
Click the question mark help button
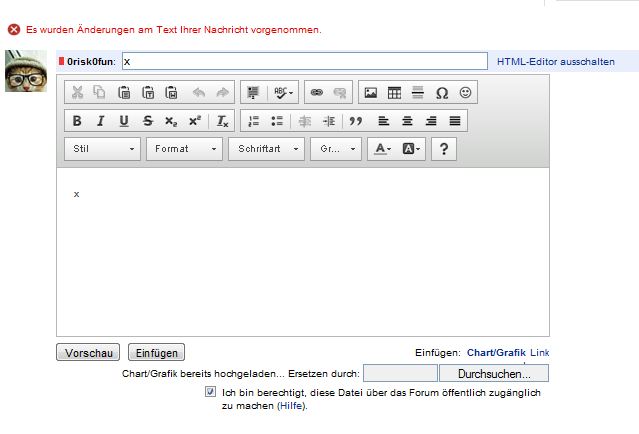click(x=444, y=149)
